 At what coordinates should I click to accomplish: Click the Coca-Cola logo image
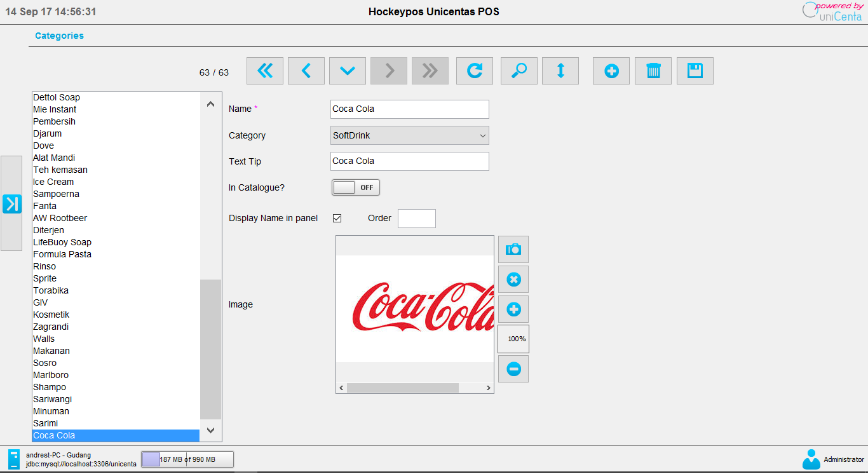pos(415,308)
